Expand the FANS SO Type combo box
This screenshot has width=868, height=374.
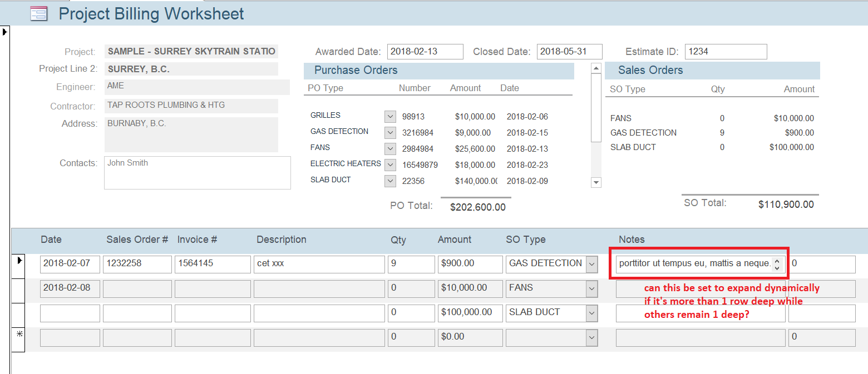click(591, 288)
